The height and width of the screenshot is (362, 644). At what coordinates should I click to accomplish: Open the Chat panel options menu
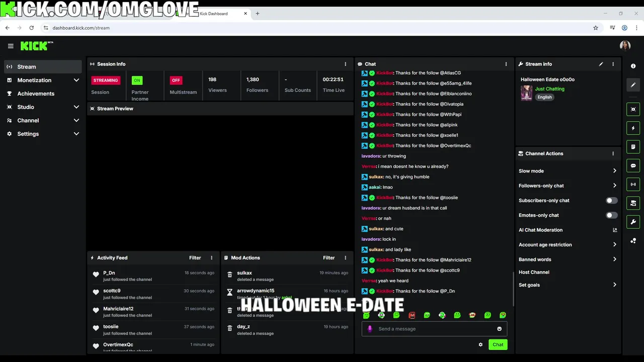click(506, 64)
